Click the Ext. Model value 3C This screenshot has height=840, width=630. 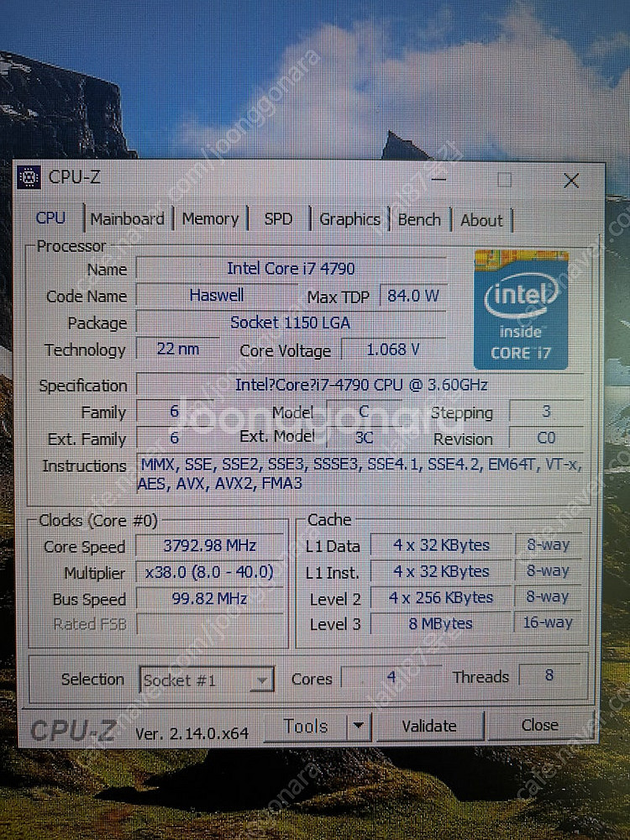coord(364,438)
